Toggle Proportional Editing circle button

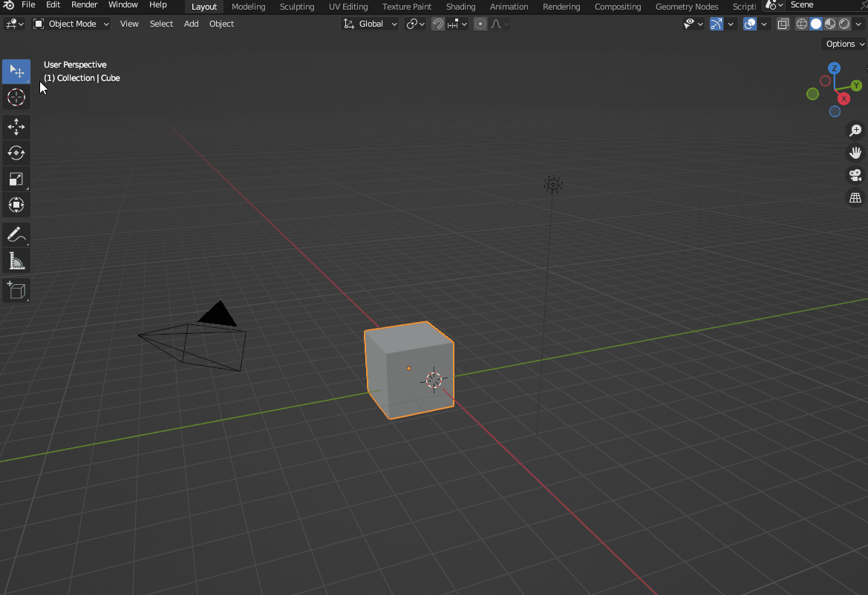480,24
